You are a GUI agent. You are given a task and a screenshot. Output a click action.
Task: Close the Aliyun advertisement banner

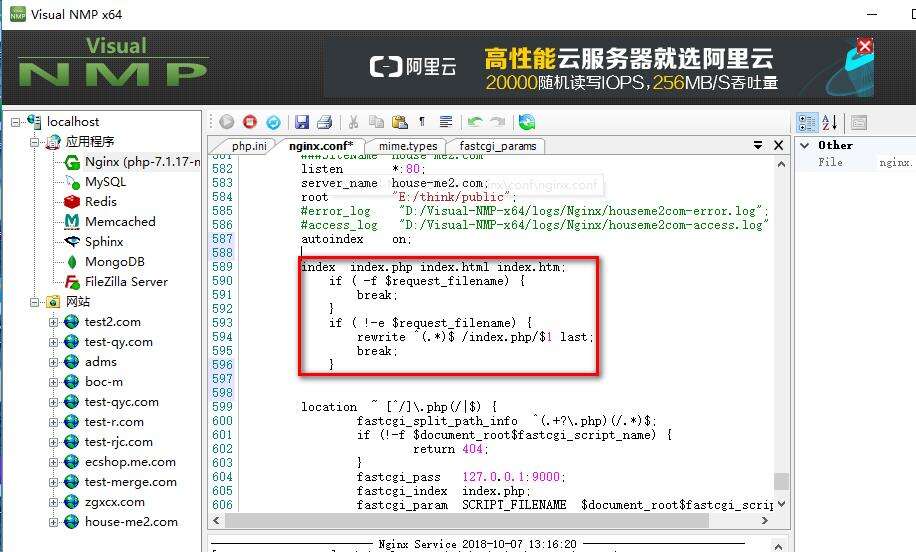point(865,46)
